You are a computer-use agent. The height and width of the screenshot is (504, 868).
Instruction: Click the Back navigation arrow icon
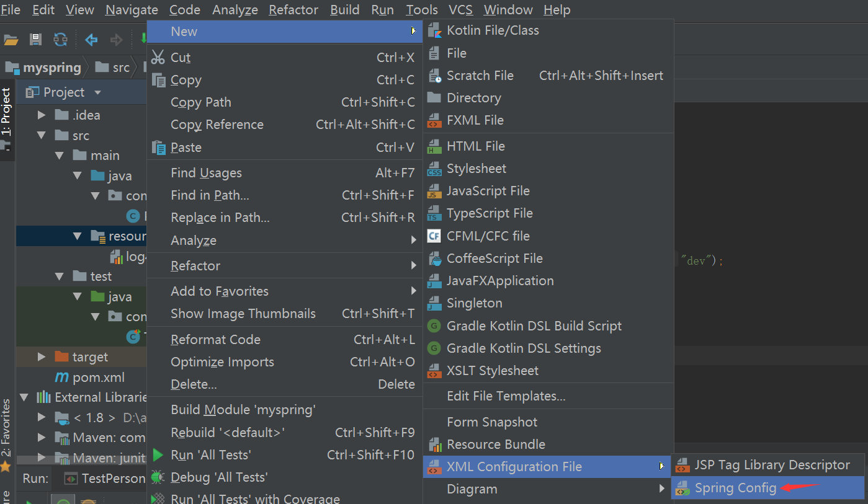point(91,40)
